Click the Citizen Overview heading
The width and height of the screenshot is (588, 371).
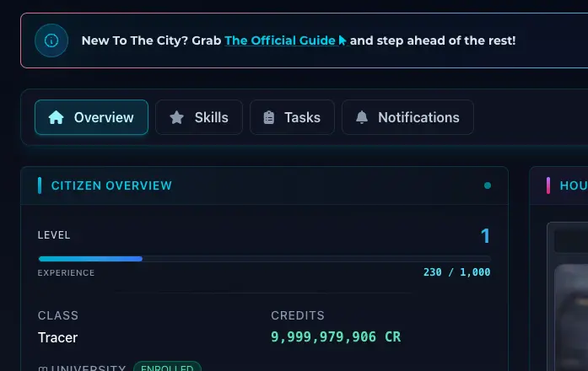[x=111, y=185]
